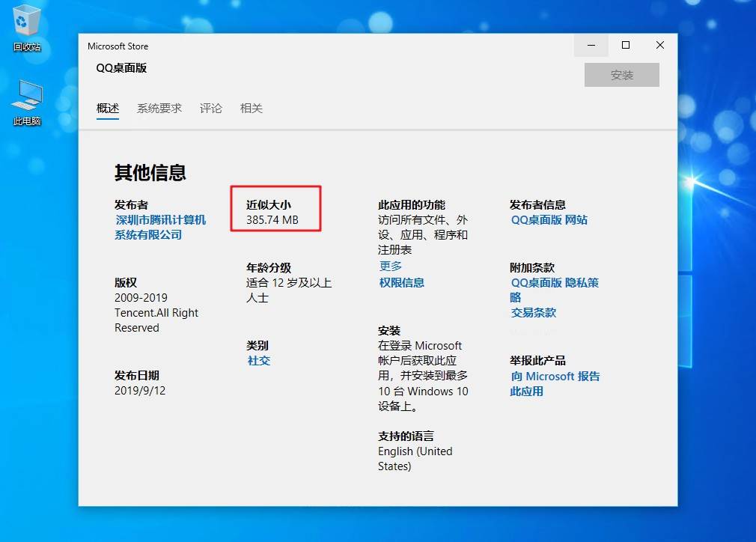The height and width of the screenshot is (542, 756).
Task: Switch to the 概述 tab
Action: (108, 108)
